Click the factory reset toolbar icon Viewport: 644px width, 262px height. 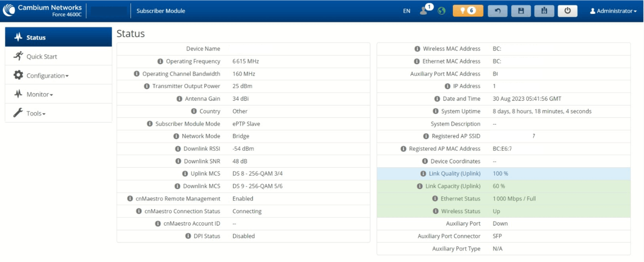point(544,11)
